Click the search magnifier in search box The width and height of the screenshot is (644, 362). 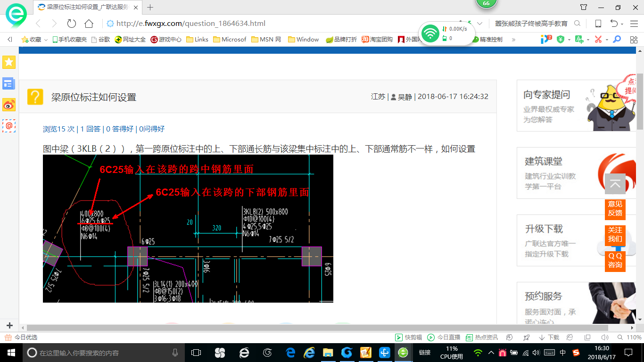tap(577, 24)
